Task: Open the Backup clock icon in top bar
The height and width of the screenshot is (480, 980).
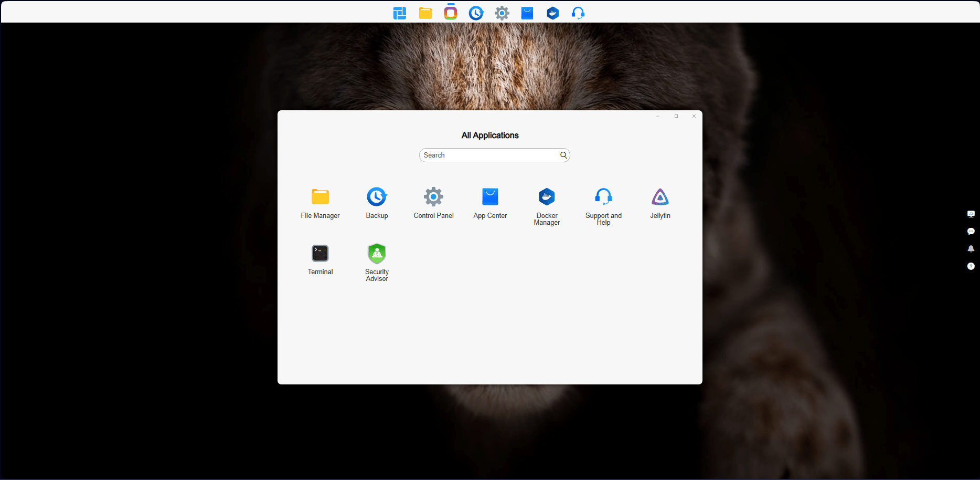Action: tap(476, 13)
